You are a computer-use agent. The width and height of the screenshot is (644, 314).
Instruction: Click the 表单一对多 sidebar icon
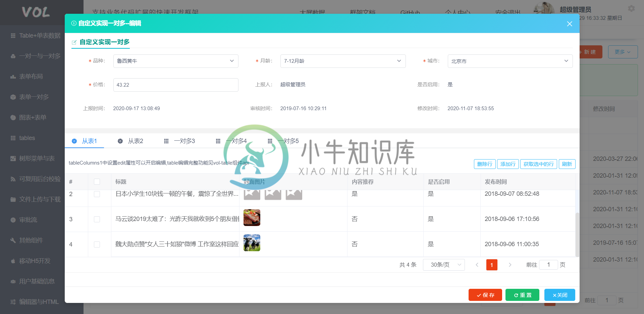(x=13, y=97)
